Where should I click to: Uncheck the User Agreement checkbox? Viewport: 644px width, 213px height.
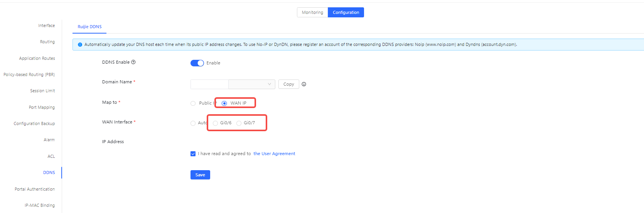[193, 154]
